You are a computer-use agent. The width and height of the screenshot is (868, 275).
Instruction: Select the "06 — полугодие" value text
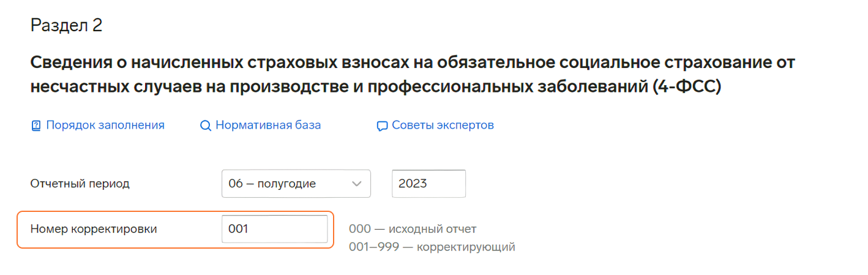pyautogui.click(x=272, y=184)
